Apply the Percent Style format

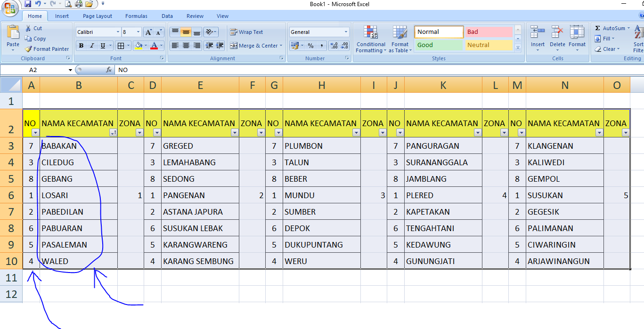[311, 46]
